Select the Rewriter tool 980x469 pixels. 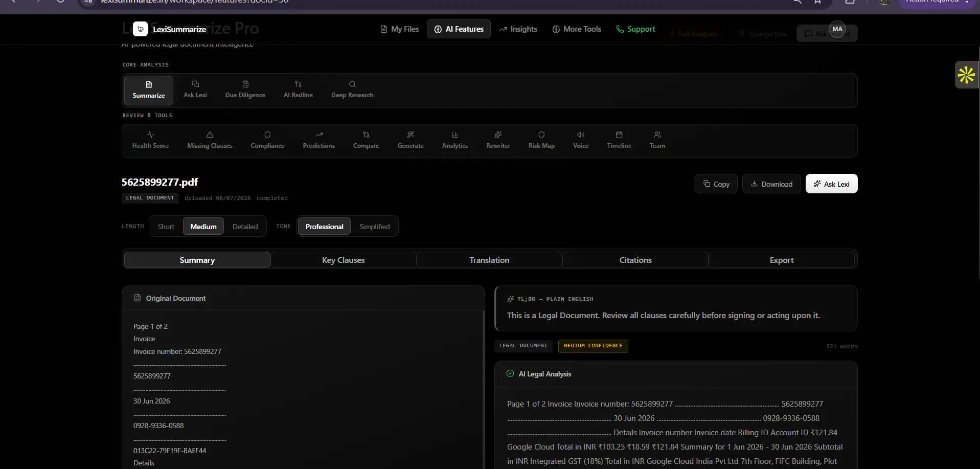tap(498, 141)
